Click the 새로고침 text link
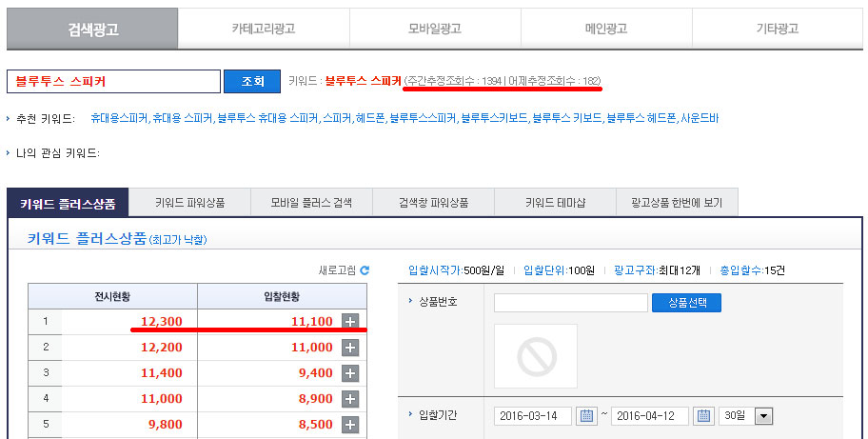868x439 pixels. [x=337, y=270]
